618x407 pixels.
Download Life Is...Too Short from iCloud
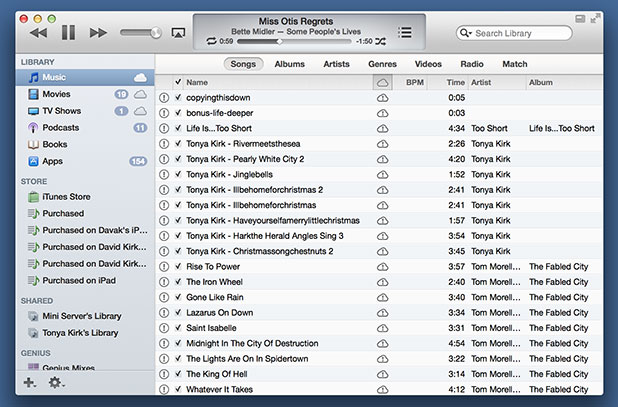382,128
